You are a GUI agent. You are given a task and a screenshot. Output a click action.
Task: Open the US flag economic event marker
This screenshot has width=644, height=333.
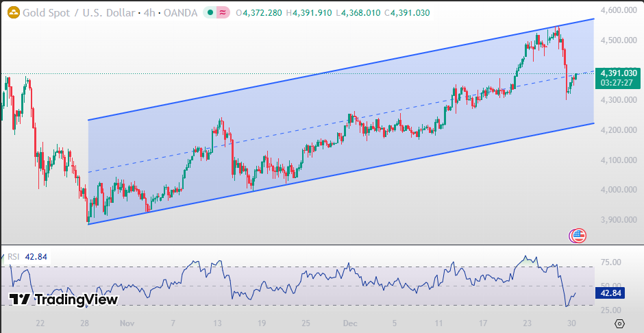pos(578,236)
